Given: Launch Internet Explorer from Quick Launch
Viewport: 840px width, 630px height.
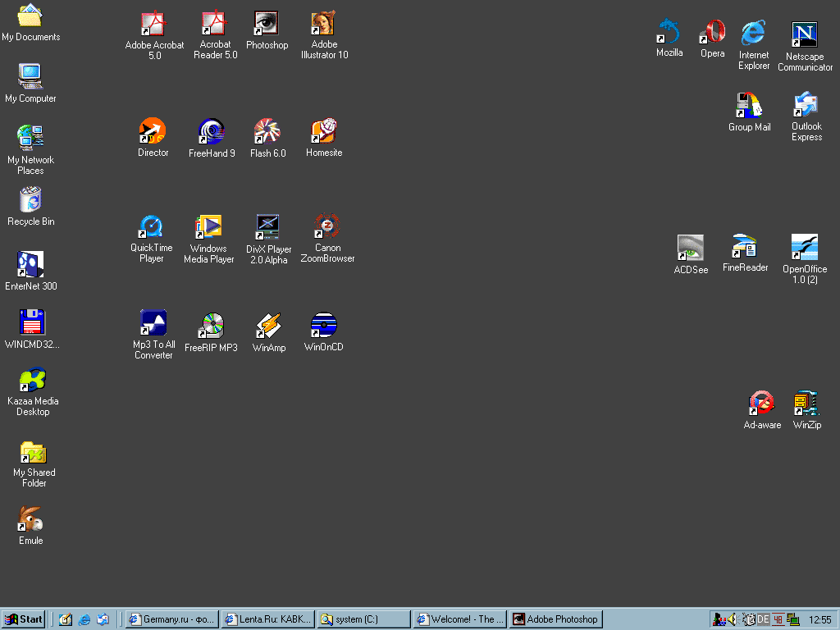Looking at the screenshot, I should tap(84, 619).
